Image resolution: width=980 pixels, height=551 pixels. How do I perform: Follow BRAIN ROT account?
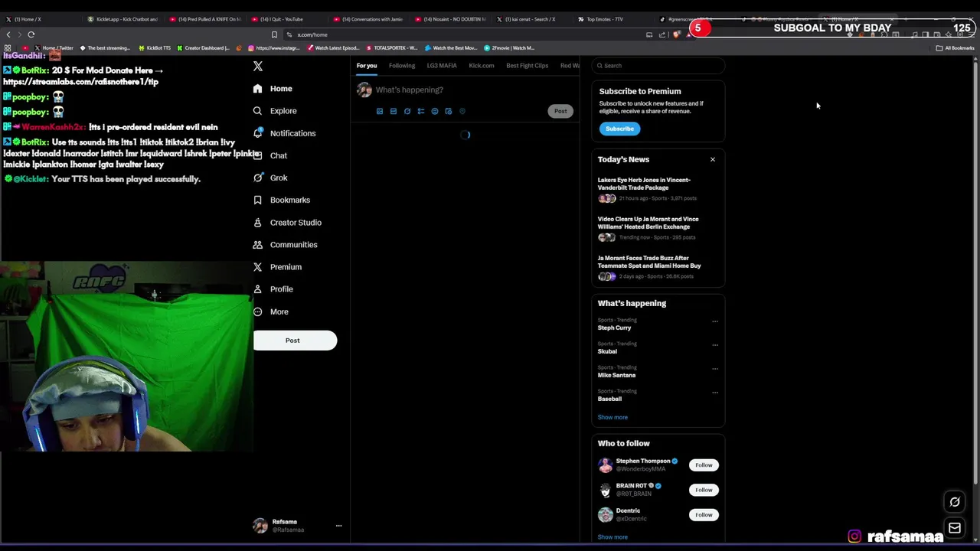coord(704,490)
